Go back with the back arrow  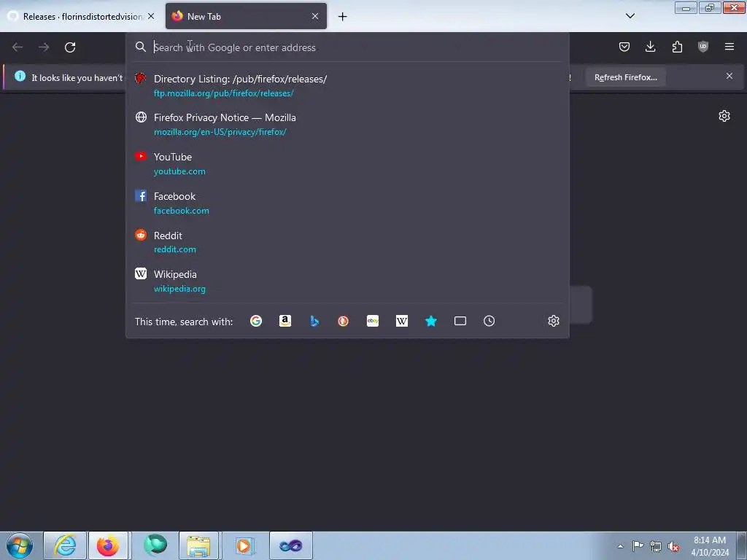(x=18, y=47)
